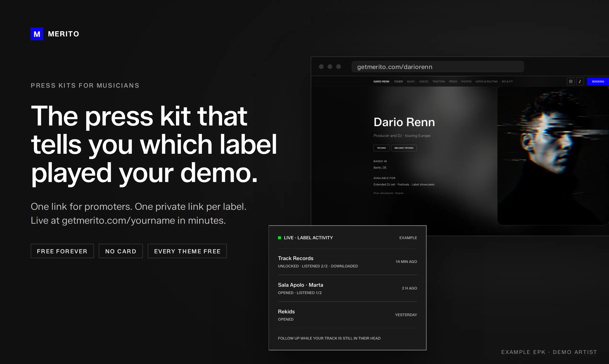The width and height of the screenshot is (609, 364).
Task: Open the COVER section in EPK nav
Action: click(x=398, y=81)
